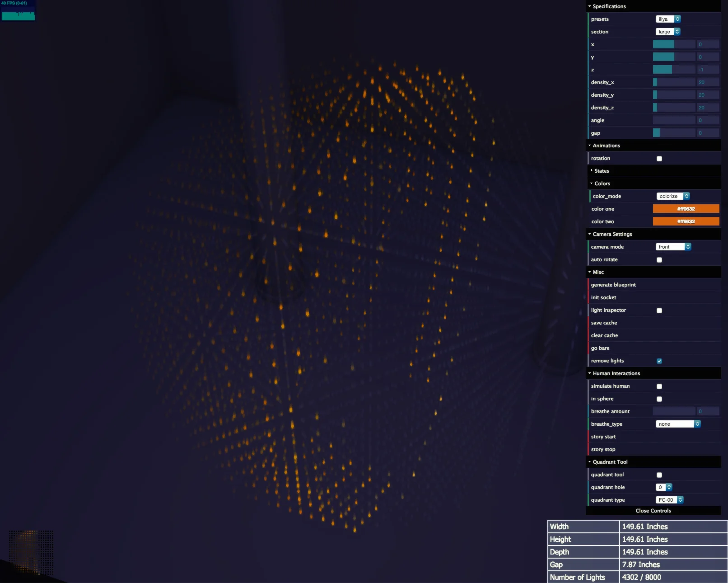Click the z value input field
Image resolution: width=728 pixels, height=583 pixels.
(x=708, y=70)
